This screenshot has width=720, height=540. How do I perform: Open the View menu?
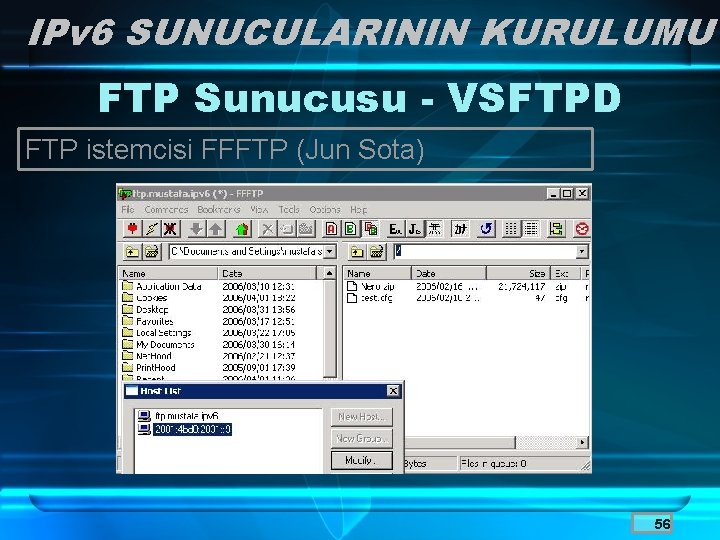point(259,209)
